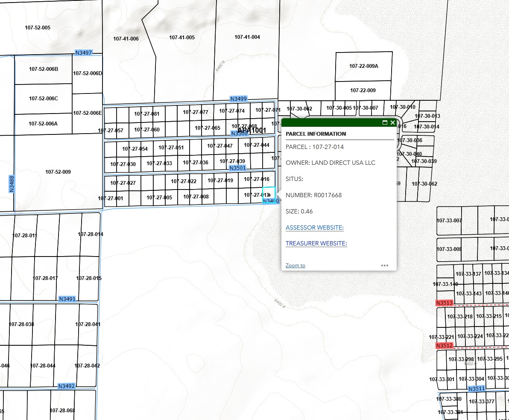Select parcel 107-22-009A
The height and width of the screenshot is (420, 509).
(363, 66)
